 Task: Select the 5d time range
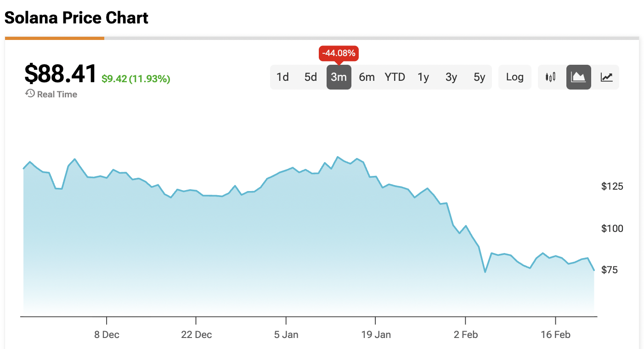(x=311, y=77)
